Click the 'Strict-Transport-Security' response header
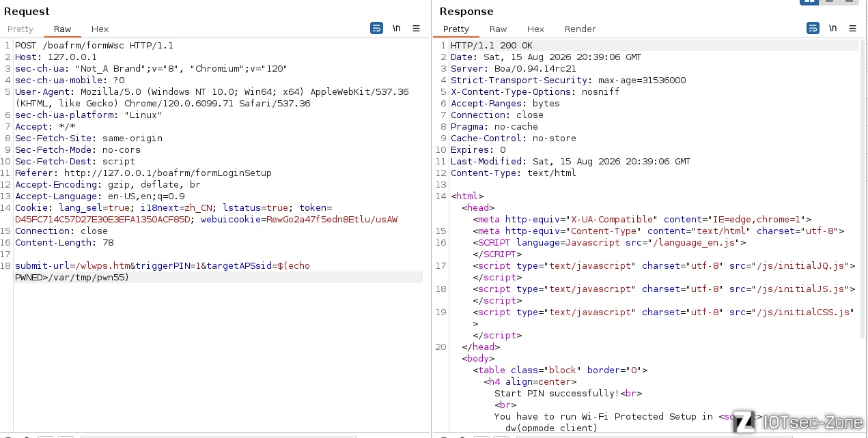This screenshot has width=868, height=438. pyautogui.click(x=568, y=81)
